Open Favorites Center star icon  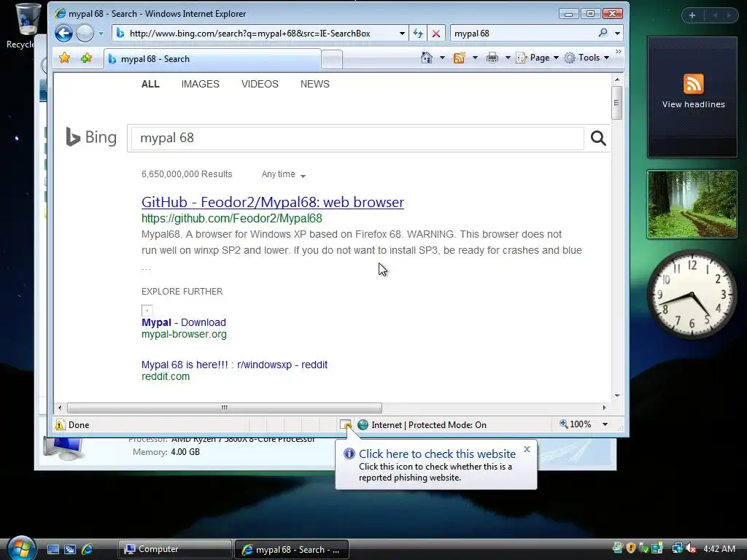[x=64, y=58]
